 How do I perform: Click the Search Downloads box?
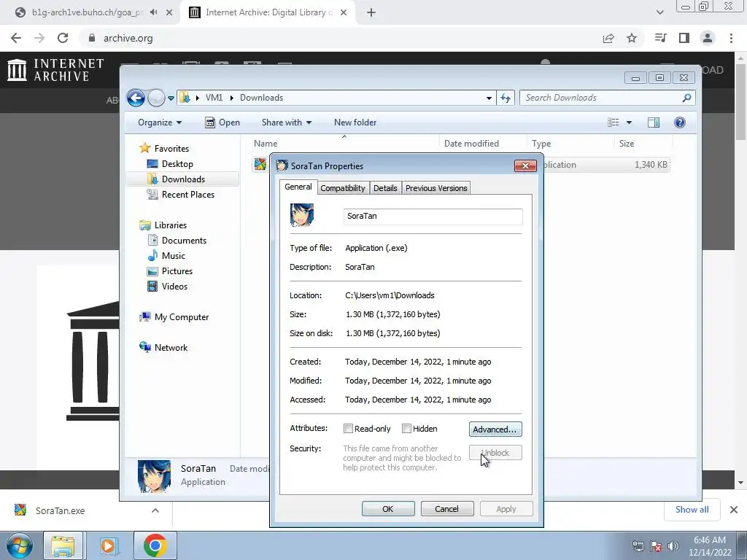(608, 98)
